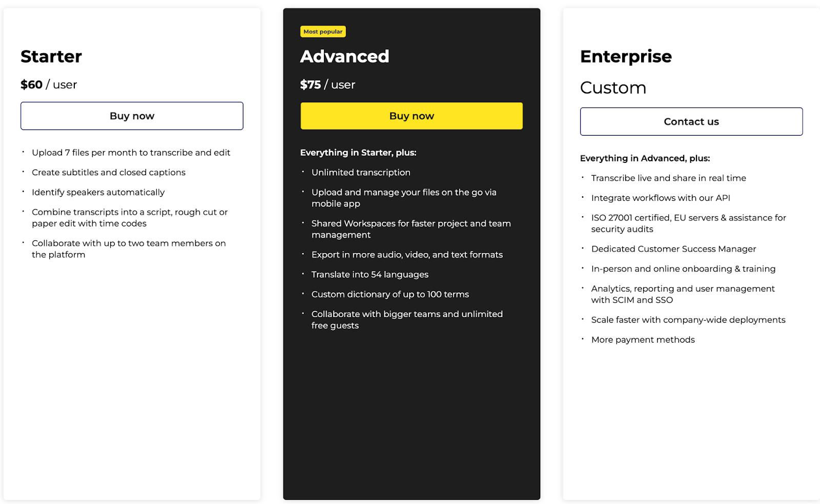Click Contact us in the Enterprise plan
The width and height of the screenshot is (820, 504).
tap(691, 121)
